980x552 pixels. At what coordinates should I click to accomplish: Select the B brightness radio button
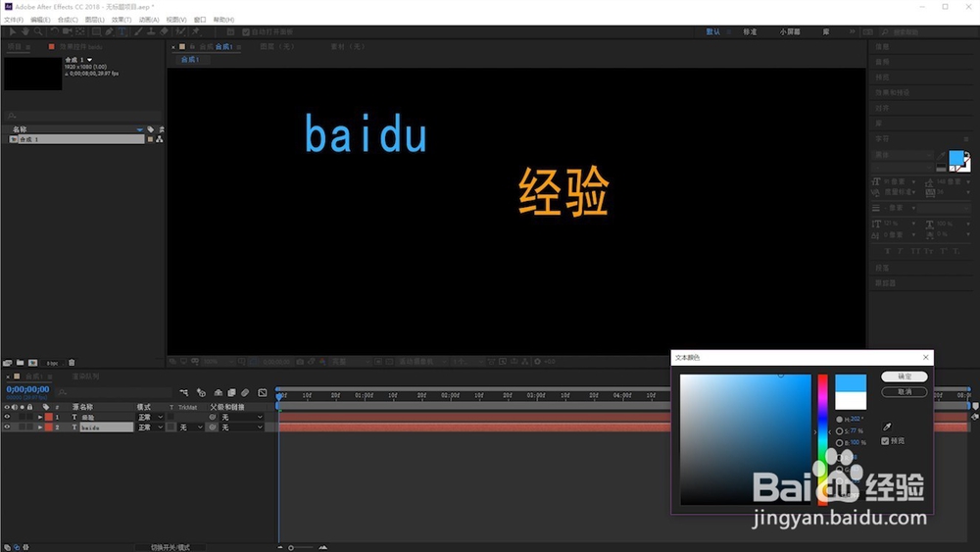[840, 442]
